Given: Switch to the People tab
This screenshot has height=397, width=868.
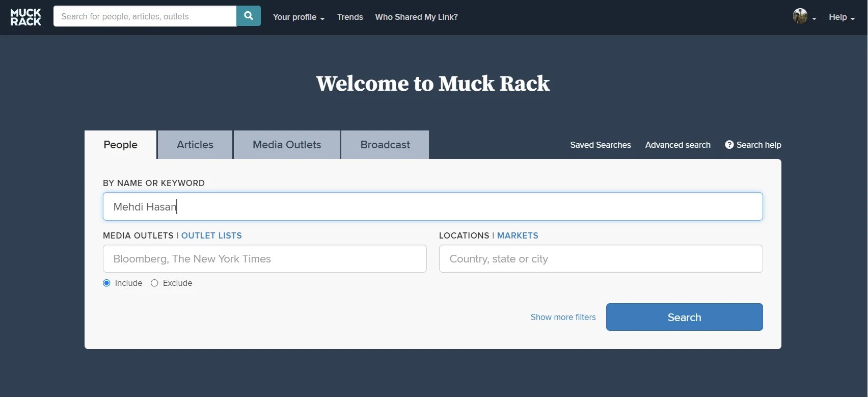Looking at the screenshot, I should (121, 145).
